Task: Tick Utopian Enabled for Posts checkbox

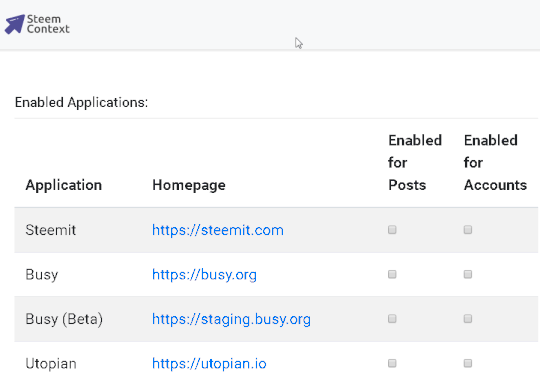Action: 392,363
